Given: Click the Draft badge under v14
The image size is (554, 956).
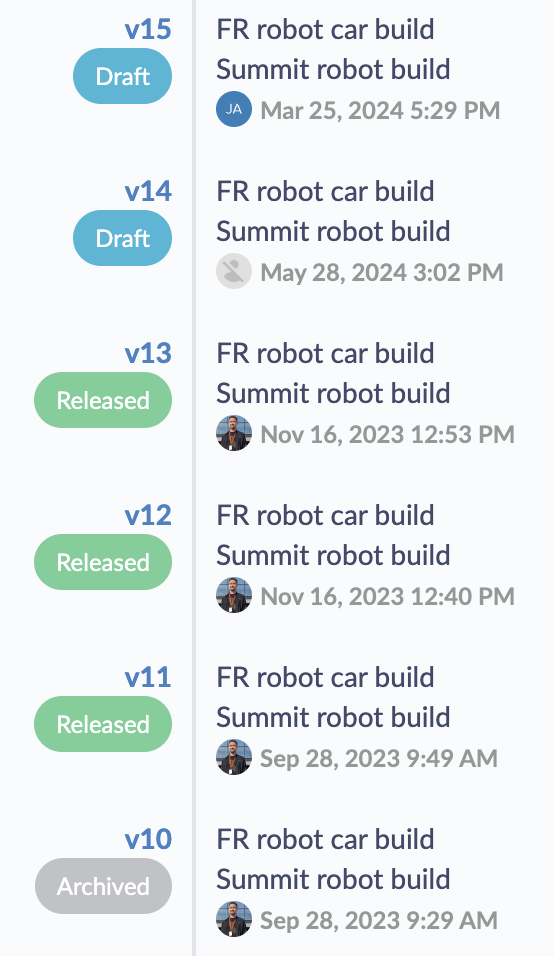Looking at the screenshot, I should [123, 238].
